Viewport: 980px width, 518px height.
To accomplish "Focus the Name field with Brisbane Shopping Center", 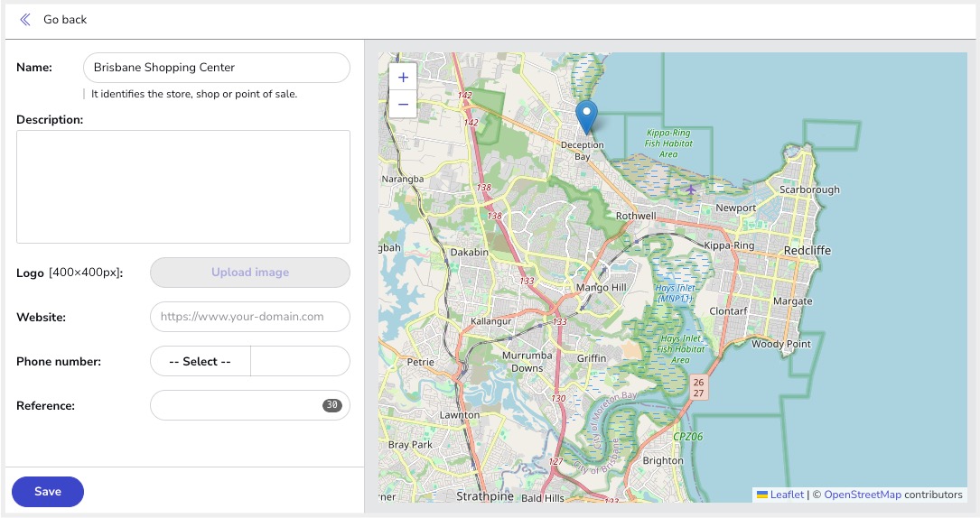I will pos(216,68).
